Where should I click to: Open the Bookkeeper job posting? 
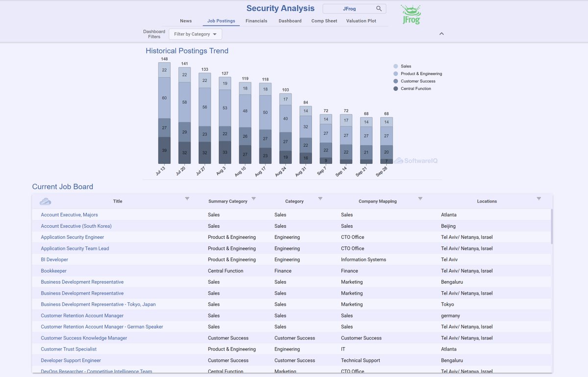click(x=53, y=271)
